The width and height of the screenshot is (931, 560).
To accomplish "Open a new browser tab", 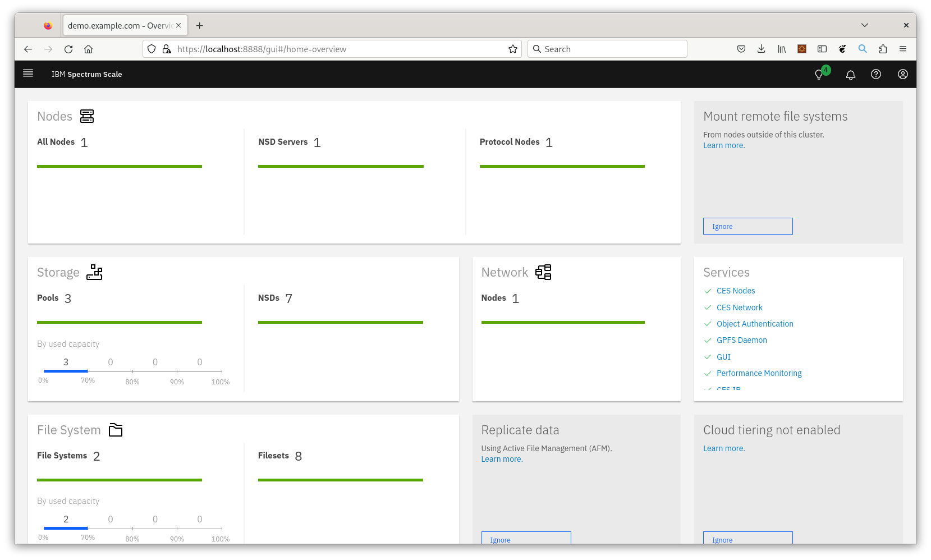I will (200, 26).
